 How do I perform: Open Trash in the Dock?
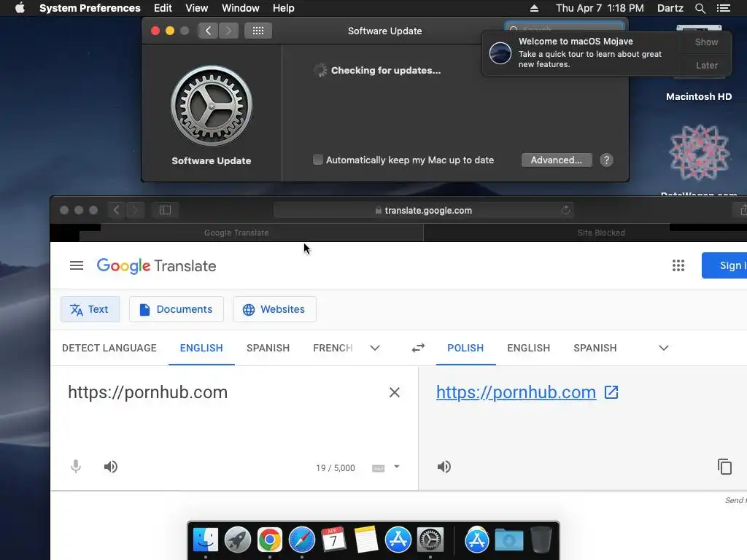(x=541, y=540)
